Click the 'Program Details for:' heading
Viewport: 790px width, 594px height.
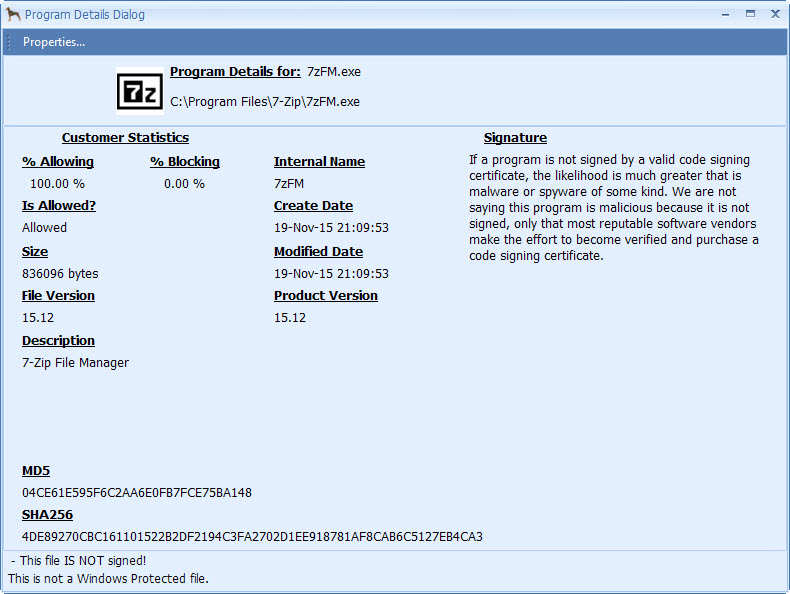[235, 72]
